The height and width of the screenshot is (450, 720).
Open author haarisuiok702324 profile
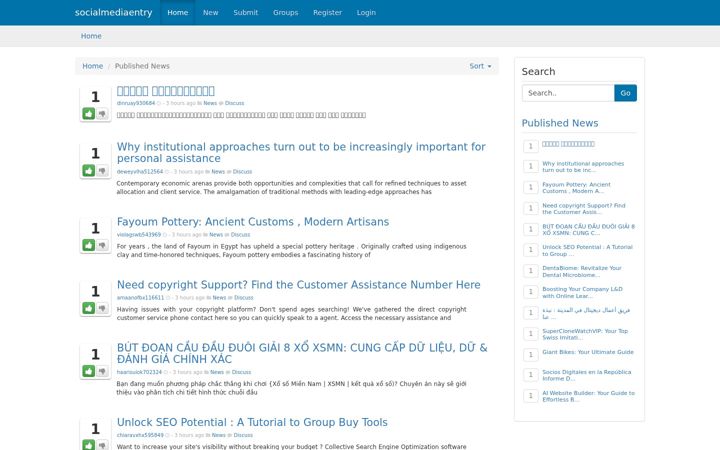[x=139, y=372]
